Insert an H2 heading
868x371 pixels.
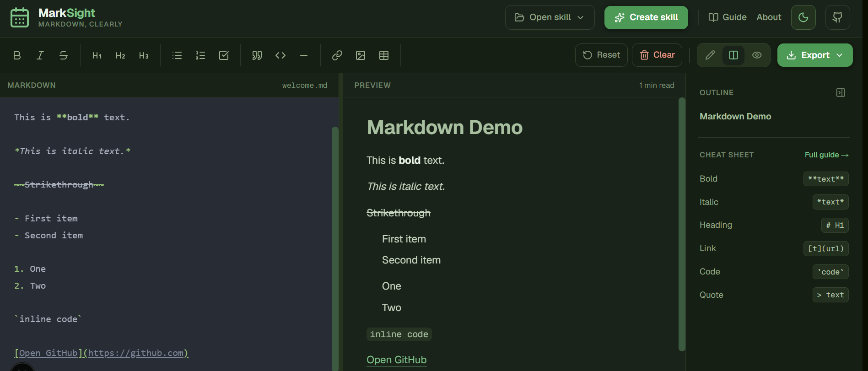120,55
